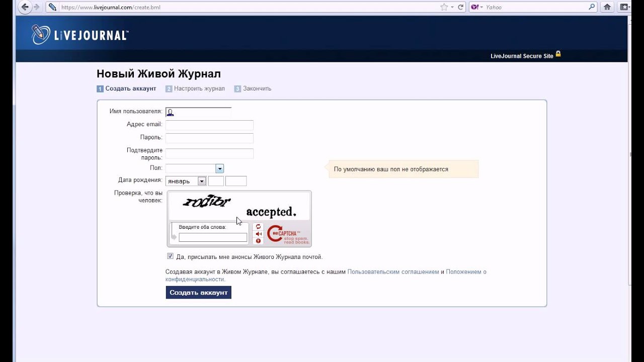Click the Введите оба слова CAPTCHA input
Screen dimensions: 644x362
click(x=213, y=237)
